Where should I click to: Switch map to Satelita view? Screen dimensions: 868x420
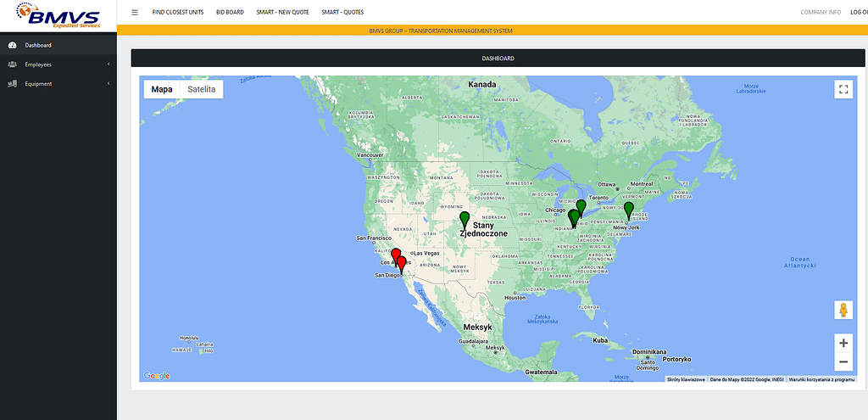point(202,89)
